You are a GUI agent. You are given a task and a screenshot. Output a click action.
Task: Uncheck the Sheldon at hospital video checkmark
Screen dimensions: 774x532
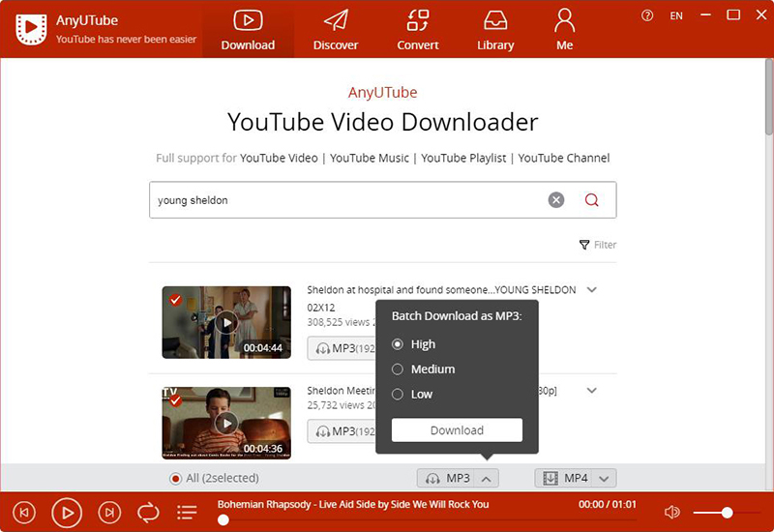175,300
